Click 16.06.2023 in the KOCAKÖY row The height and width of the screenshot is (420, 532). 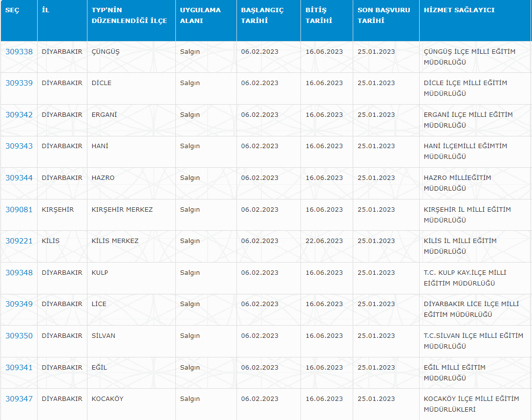click(324, 398)
